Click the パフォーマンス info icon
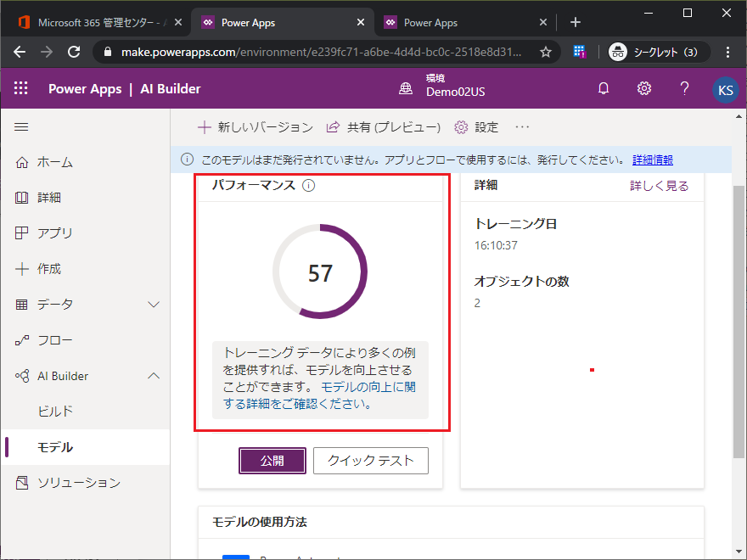 pos(308,186)
